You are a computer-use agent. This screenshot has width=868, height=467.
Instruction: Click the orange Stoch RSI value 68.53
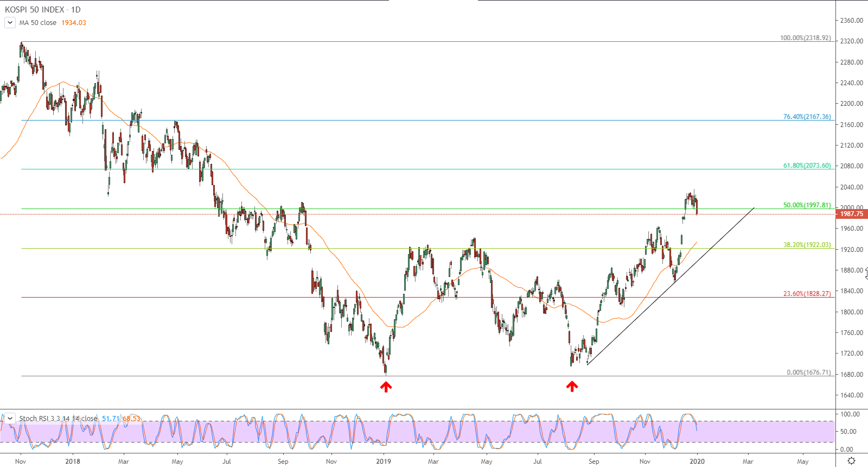pyautogui.click(x=131, y=419)
